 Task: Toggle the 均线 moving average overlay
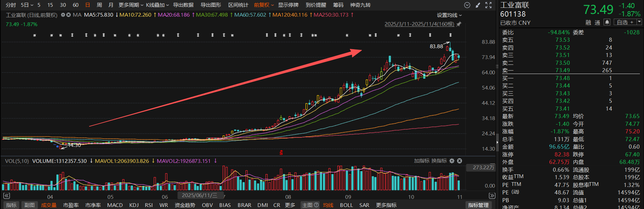tap(328, 205)
